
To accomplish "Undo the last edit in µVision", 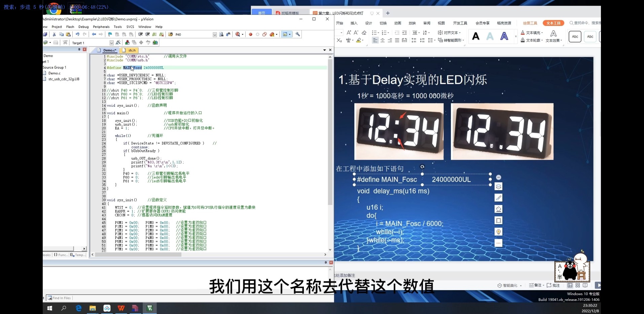I will coord(77,34).
